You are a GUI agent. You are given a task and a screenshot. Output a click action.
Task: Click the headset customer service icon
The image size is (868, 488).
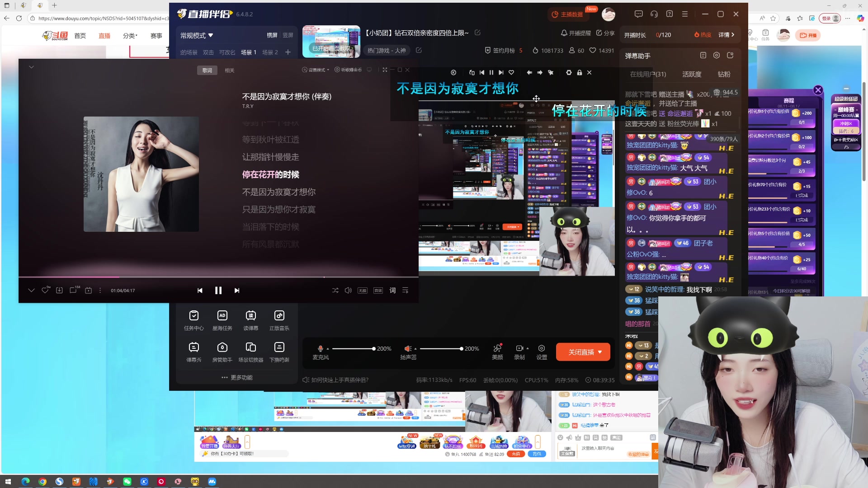point(654,14)
